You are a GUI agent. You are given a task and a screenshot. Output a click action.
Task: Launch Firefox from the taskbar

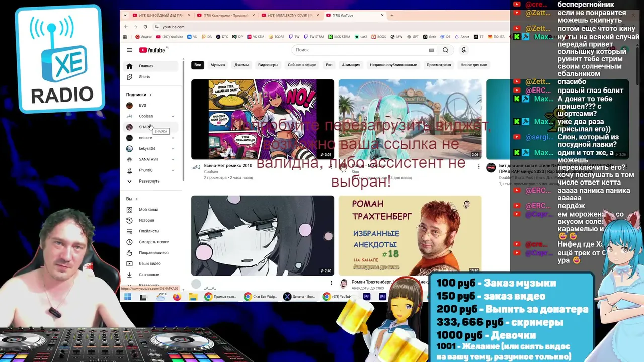(177, 297)
